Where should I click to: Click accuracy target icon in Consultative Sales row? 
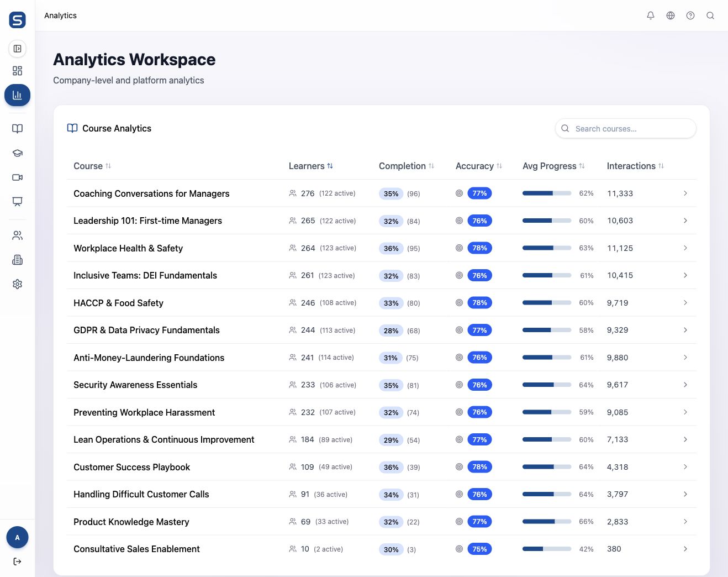[x=459, y=549]
